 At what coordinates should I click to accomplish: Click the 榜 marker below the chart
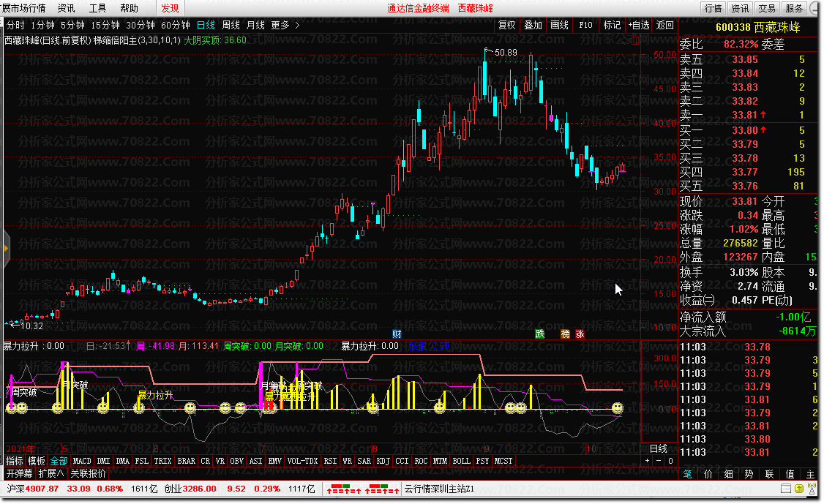(x=566, y=334)
